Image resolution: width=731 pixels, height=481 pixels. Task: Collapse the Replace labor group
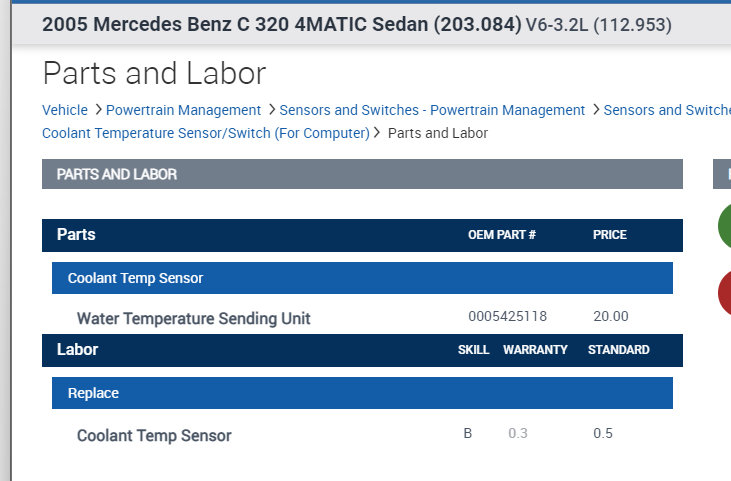coord(362,393)
